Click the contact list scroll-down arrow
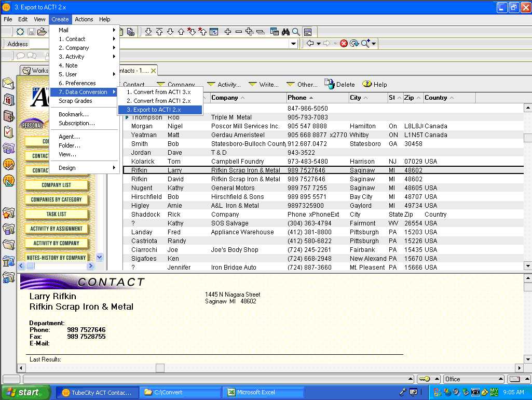 coord(528,266)
